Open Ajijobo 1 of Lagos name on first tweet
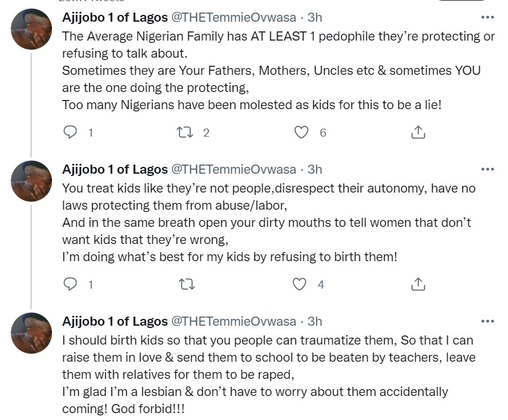Viewport: 508px width, 420px height. tap(114, 18)
